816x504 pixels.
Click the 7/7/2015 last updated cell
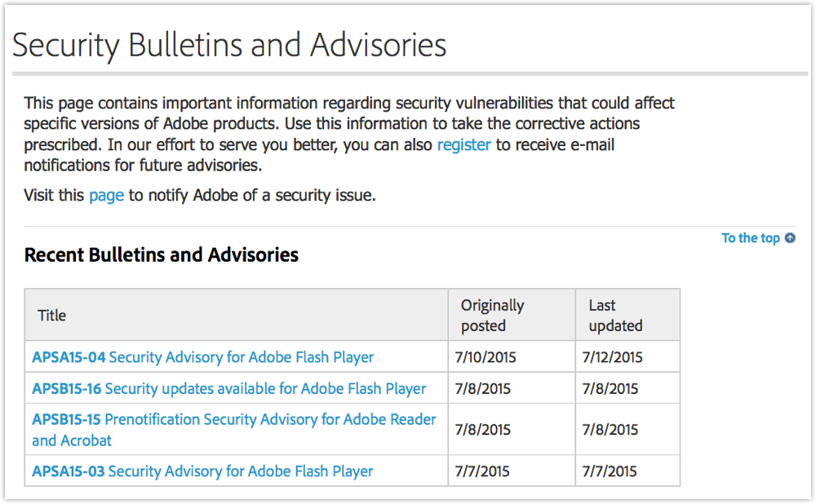(x=628, y=471)
